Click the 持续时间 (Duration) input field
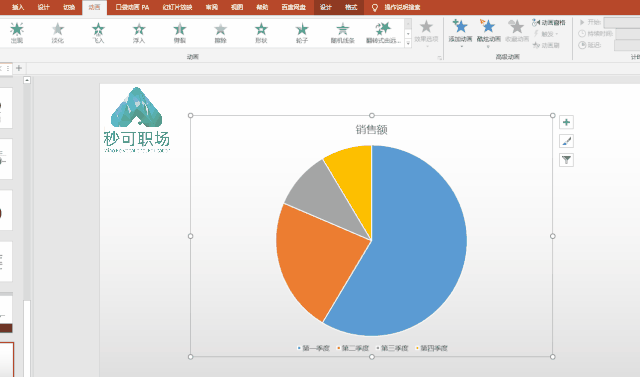Image resolution: width=640 pixels, height=377 pixels. 627,33
